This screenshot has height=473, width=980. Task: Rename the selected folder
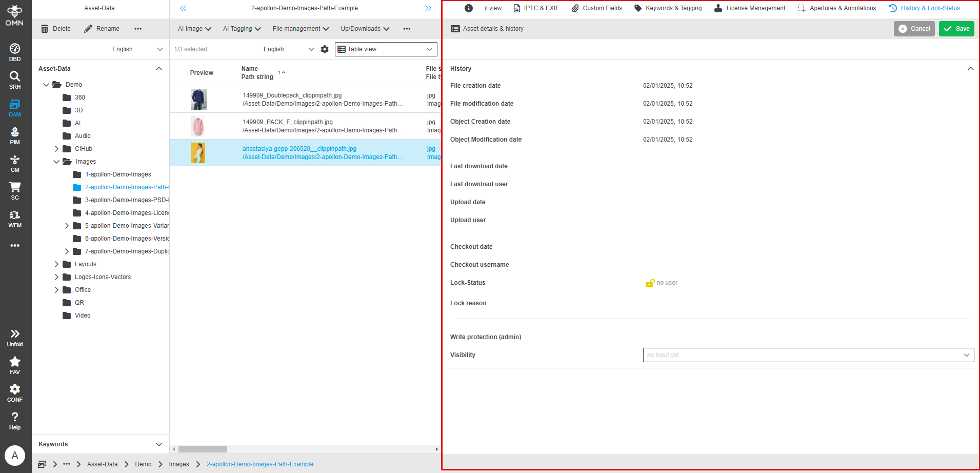point(102,29)
